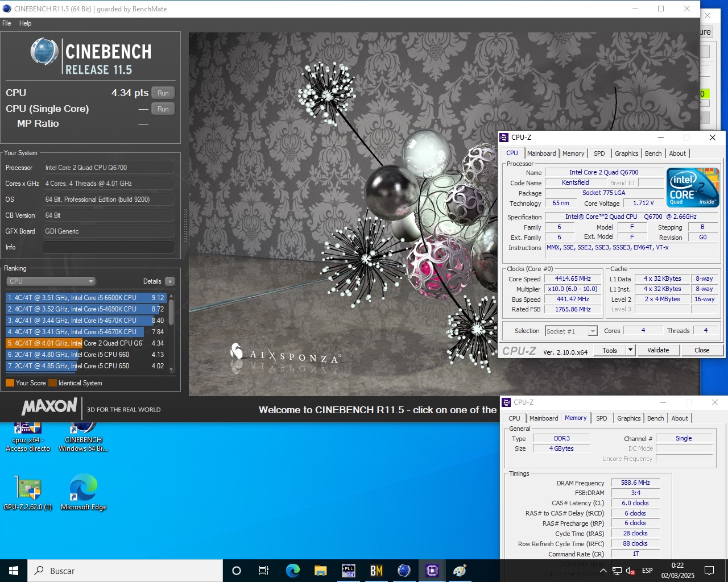
Task: Open Bench tab in lower CPU-Z
Action: (656, 418)
